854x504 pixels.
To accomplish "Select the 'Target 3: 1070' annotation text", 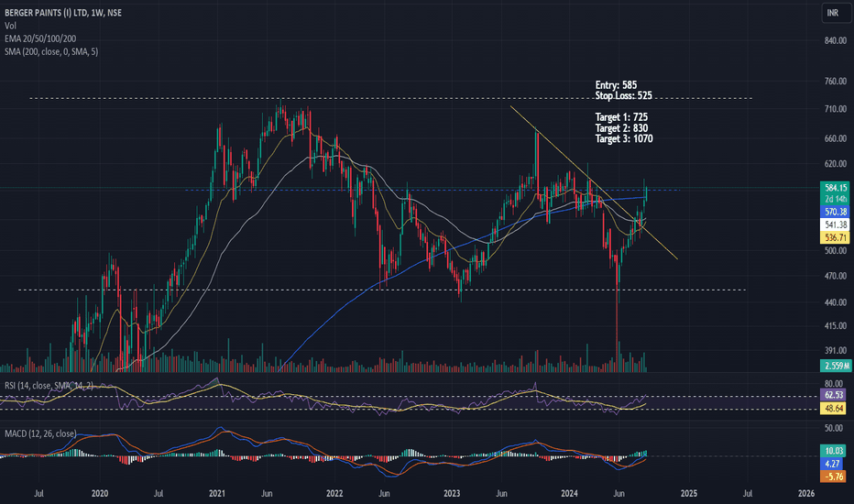I will [x=624, y=139].
